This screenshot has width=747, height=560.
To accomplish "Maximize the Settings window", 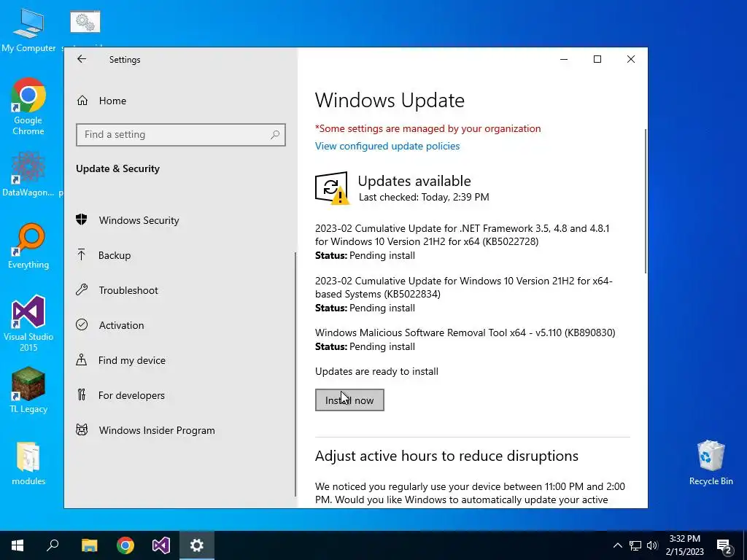I will (x=597, y=59).
